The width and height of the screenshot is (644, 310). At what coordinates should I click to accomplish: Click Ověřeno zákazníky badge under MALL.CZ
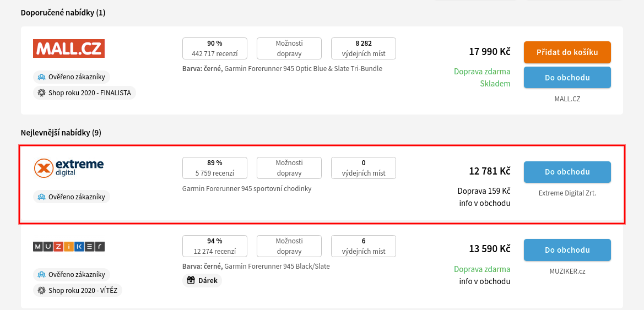coord(72,77)
